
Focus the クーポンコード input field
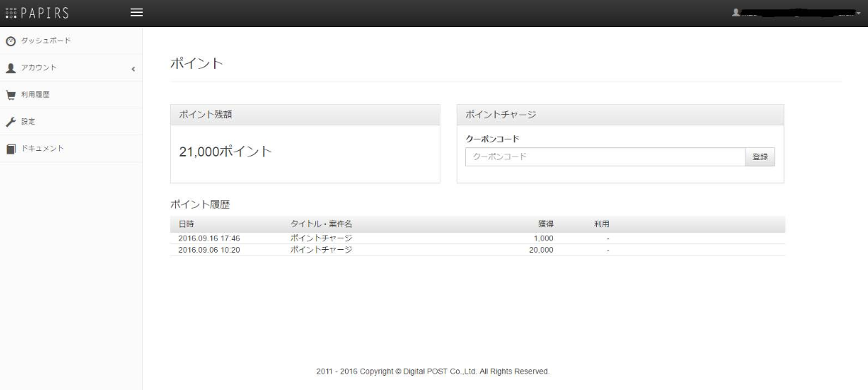click(605, 157)
